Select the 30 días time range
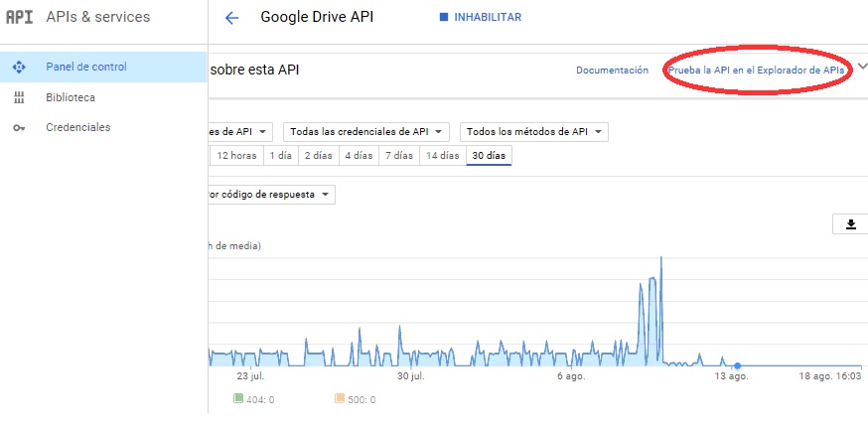Screen dimensions: 868x432 pos(489,156)
